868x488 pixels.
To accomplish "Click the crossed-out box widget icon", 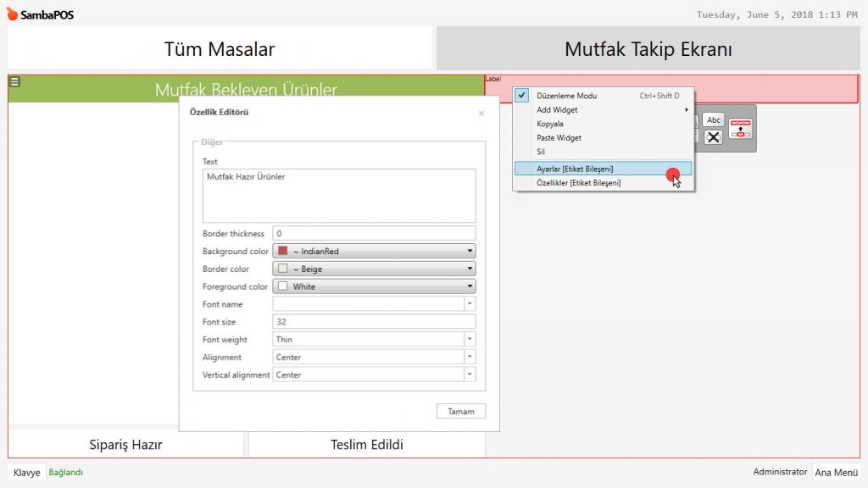I will point(714,137).
